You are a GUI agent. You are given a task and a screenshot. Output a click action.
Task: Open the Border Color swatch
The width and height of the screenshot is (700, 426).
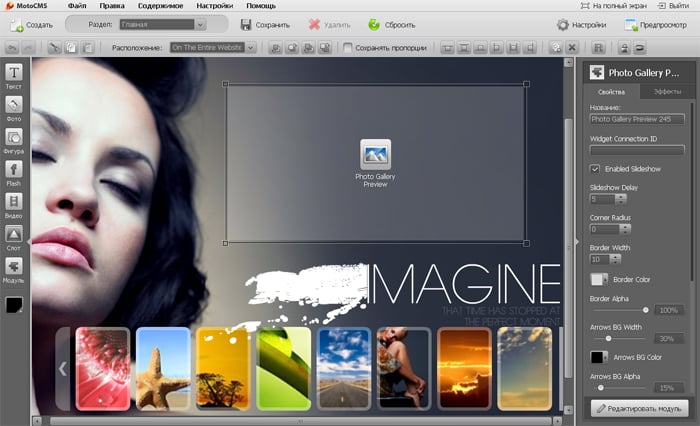[599, 279]
